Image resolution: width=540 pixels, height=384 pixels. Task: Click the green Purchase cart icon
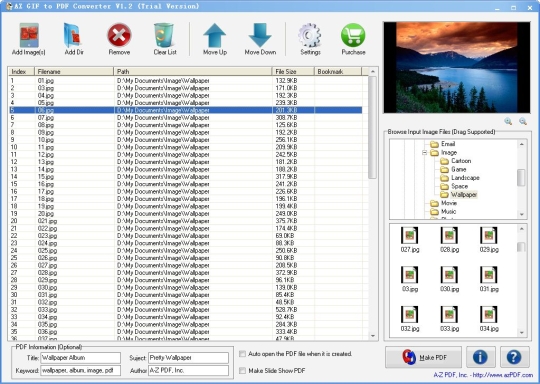[353, 35]
